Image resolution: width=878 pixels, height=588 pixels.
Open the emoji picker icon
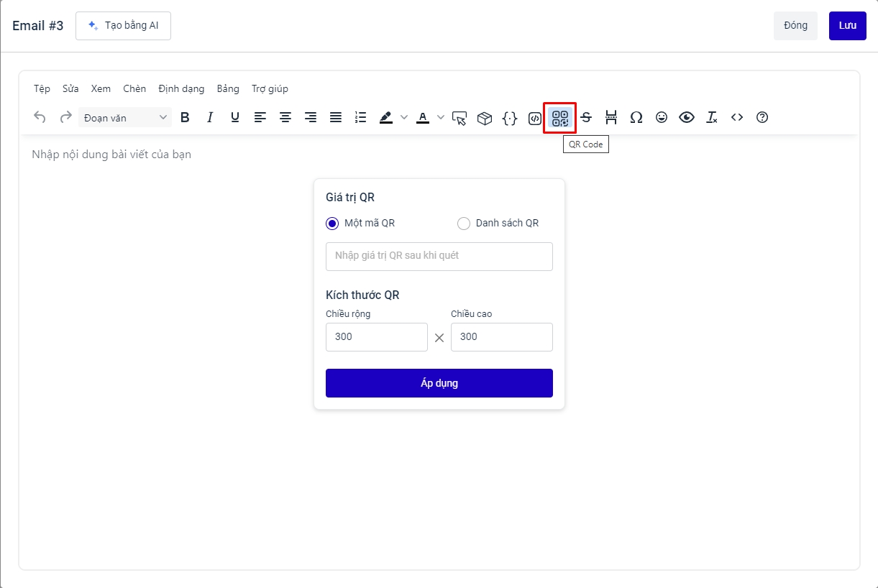[x=662, y=118]
